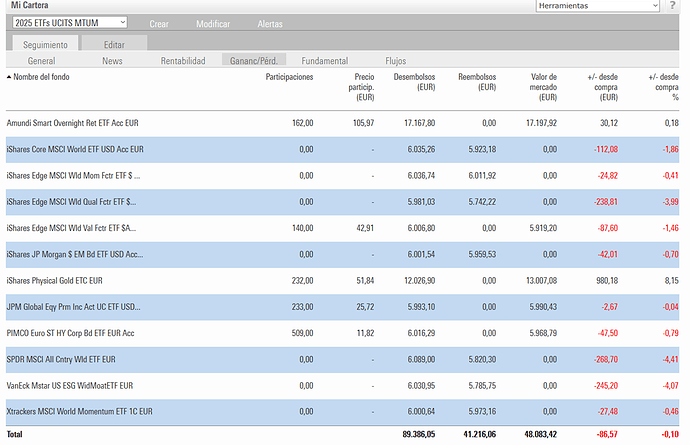Click the total Reembolsos 41.216,06
Image resolution: width=690 pixels, height=445 pixels.
480,434
